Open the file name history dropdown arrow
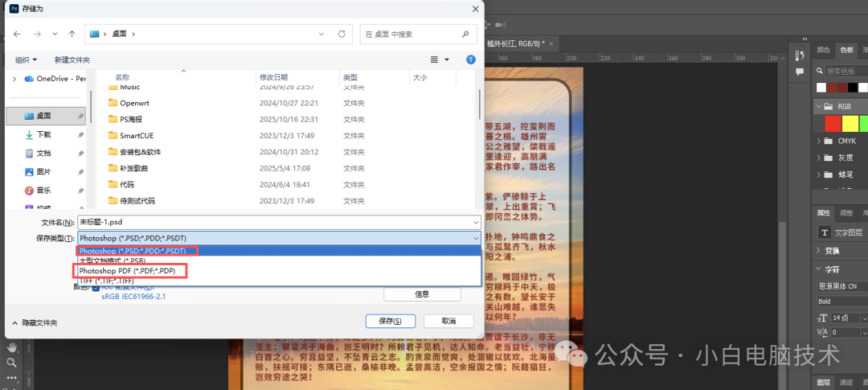The image size is (868, 390). coord(476,222)
